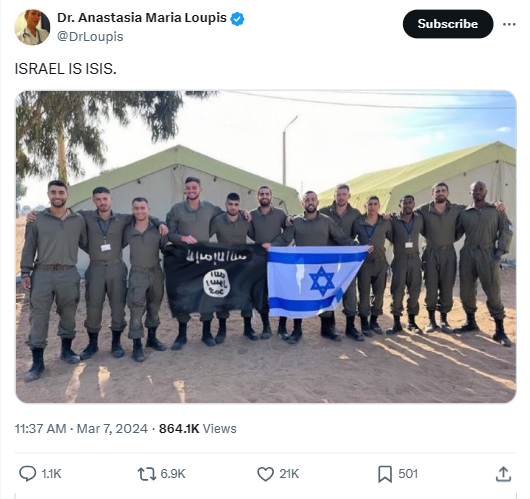Click the 501 bookmarks count
The width and height of the screenshot is (530, 499).
click(x=408, y=474)
